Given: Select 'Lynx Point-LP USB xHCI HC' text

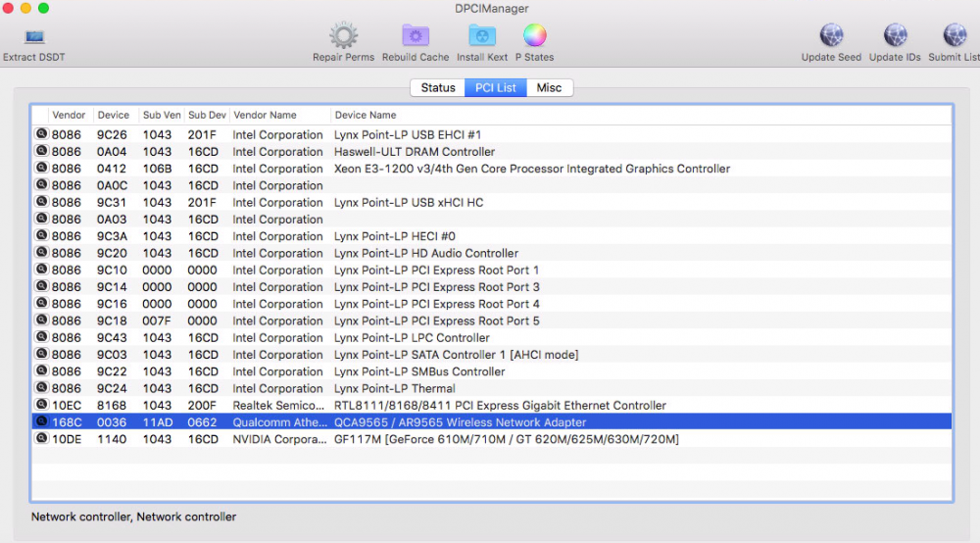Looking at the screenshot, I should 408,203.
